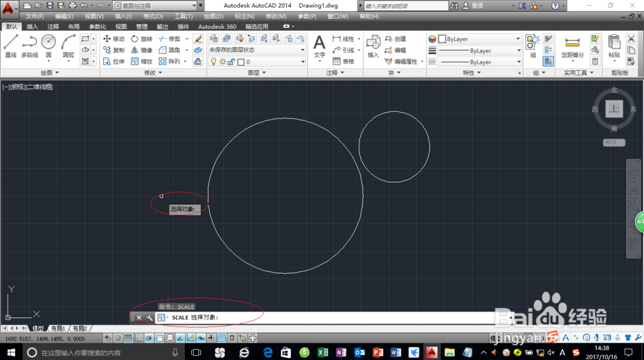Open the layer state dropdown 未保存的图层状态
The height and width of the screenshot is (360, 644).
pyautogui.click(x=257, y=50)
